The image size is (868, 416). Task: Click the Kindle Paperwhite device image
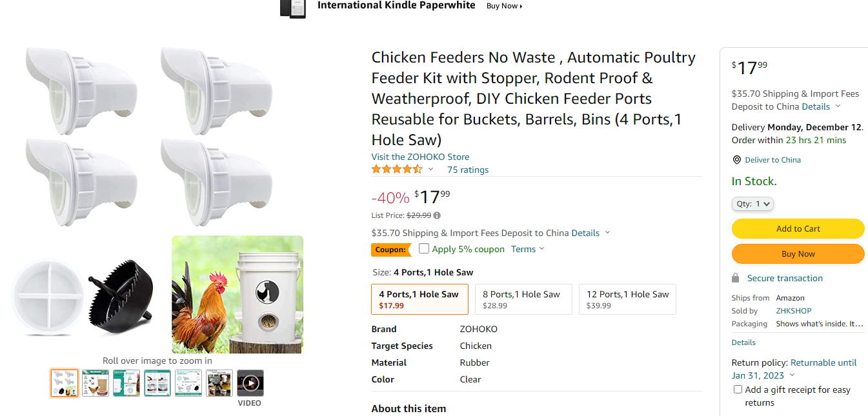(x=292, y=8)
